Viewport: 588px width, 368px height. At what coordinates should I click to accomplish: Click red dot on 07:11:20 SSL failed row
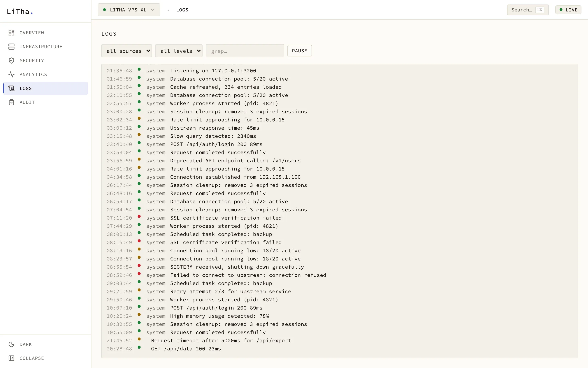(139, 216)
